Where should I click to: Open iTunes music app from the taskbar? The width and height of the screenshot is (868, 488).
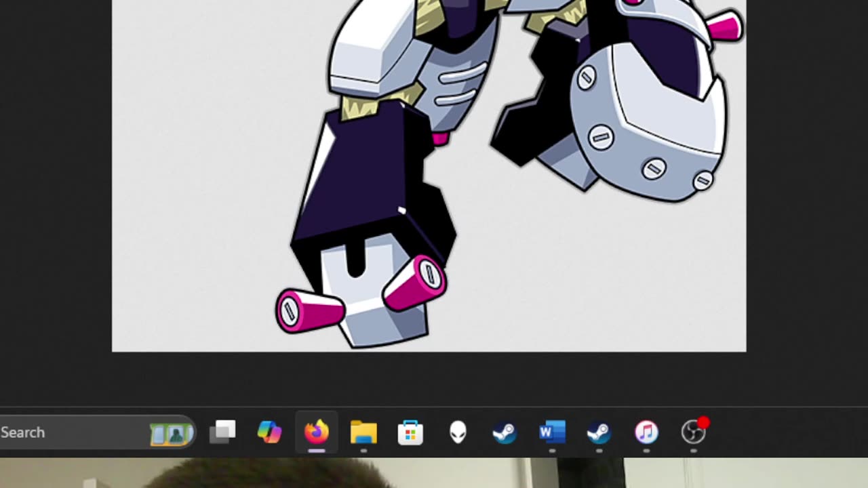pos(646,432)
